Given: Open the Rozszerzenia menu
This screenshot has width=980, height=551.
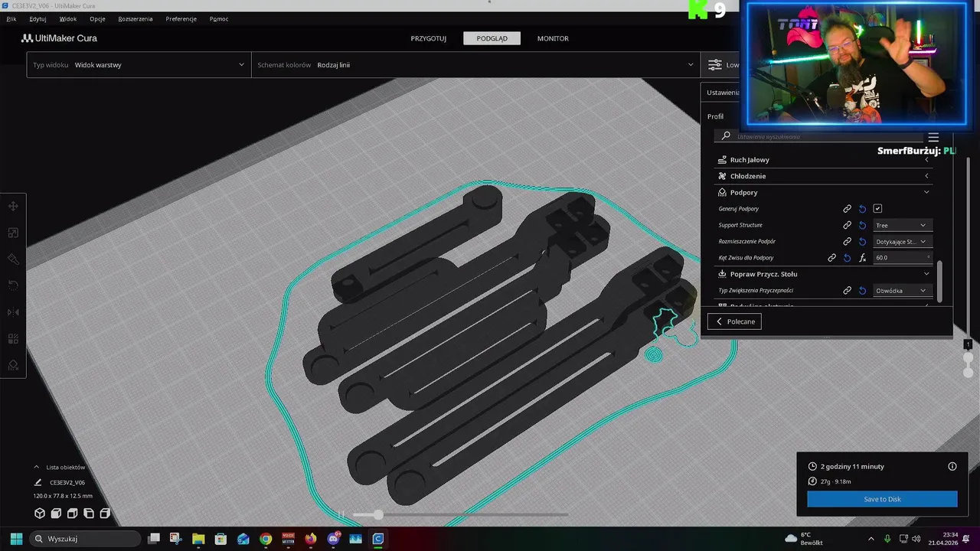Looking at the screenshot, I should [x=136, y=18].
